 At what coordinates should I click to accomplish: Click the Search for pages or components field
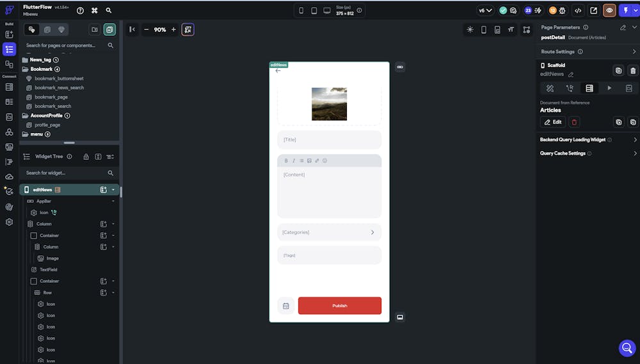click(x=69, y=45)
